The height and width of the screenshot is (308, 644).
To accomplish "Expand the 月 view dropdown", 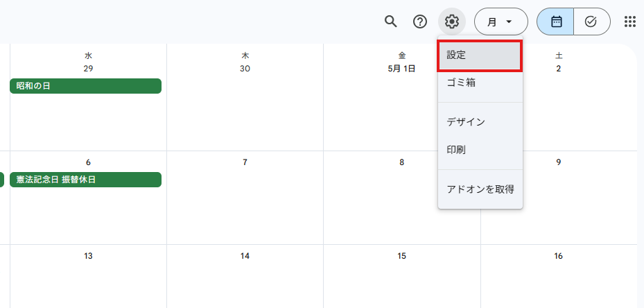I will coord(501,22).
